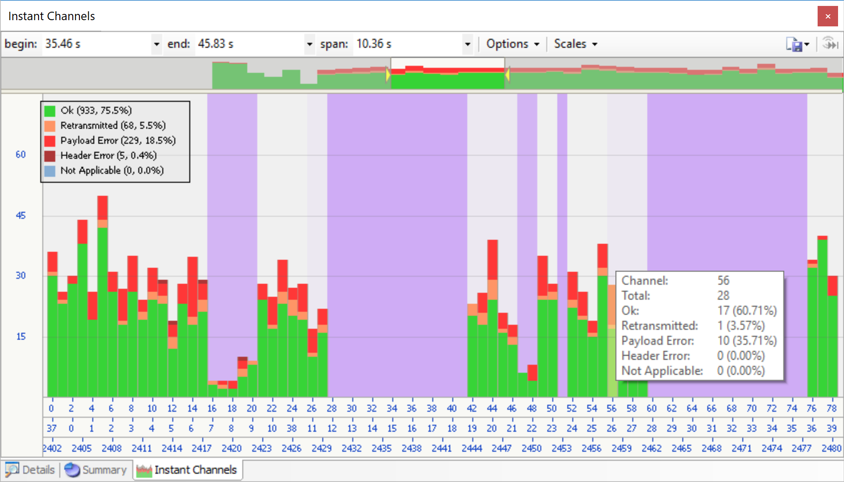Click the green Ok legend swatch
Viewport: 844px width, 482px height.
tap(50, 111)
